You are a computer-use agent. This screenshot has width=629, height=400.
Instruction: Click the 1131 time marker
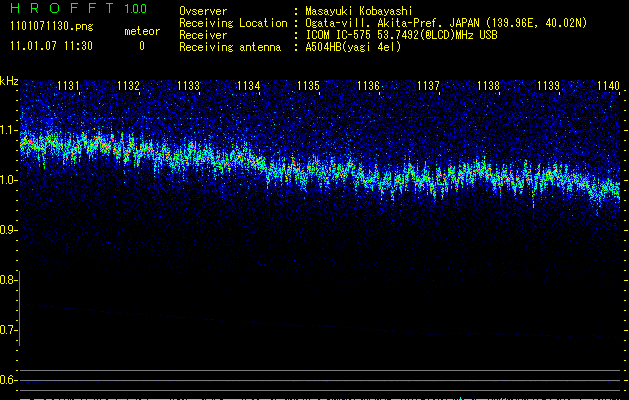[69, 87]
